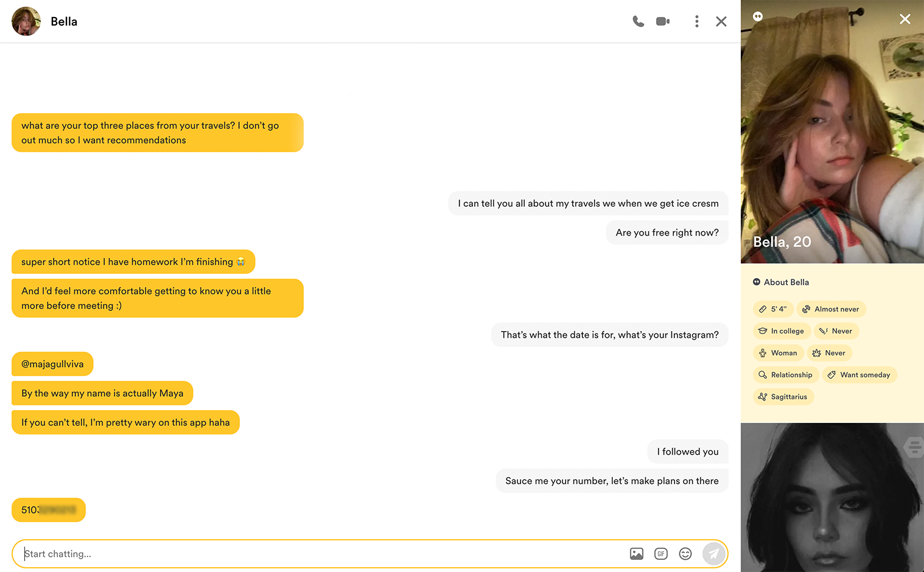Click Bella's name in the chat header
The width and height of the screenshot is (924, 572).
click(64, 21)
